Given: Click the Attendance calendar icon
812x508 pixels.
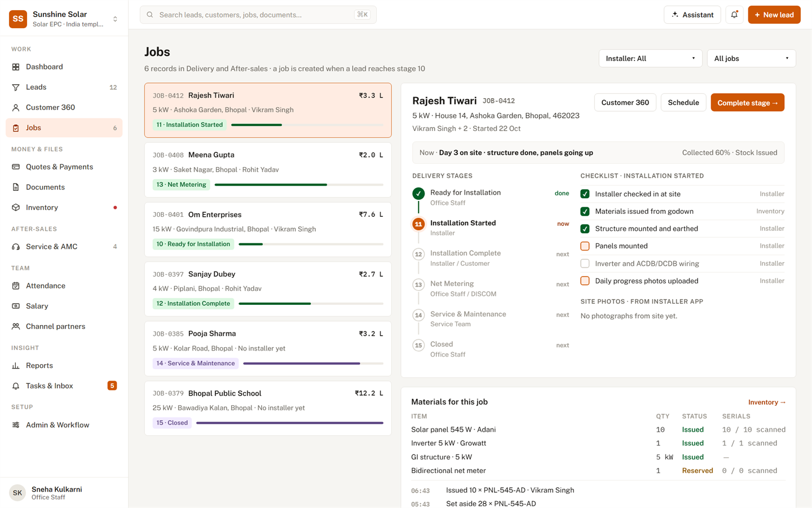Looking at the screenshot, I should (x=16, y=286).
